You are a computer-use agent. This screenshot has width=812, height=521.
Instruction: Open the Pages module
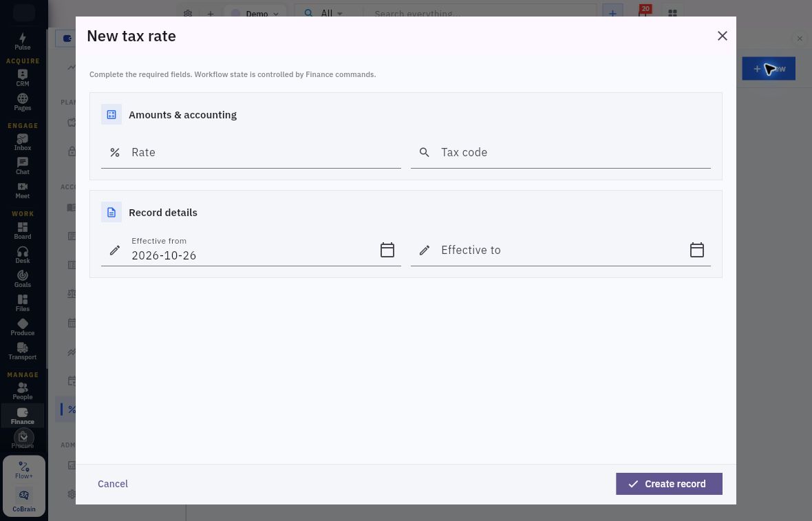pos(22,102)
